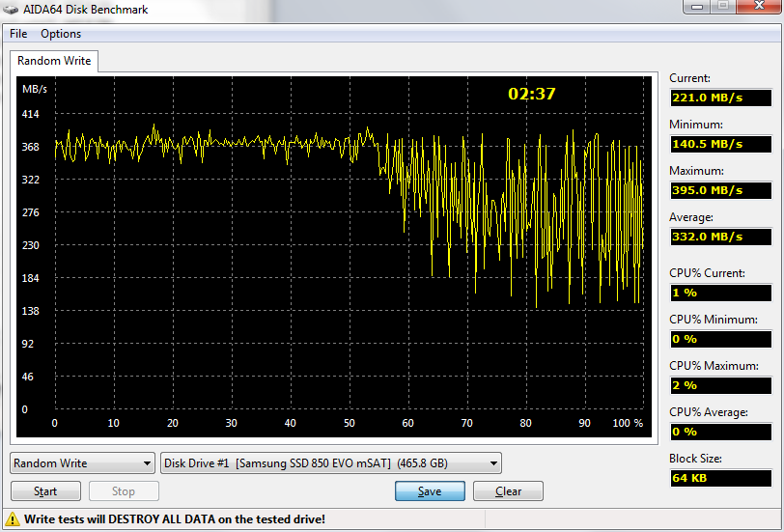
Task: Click the MB/s axis label on graph
Action: 35,89
